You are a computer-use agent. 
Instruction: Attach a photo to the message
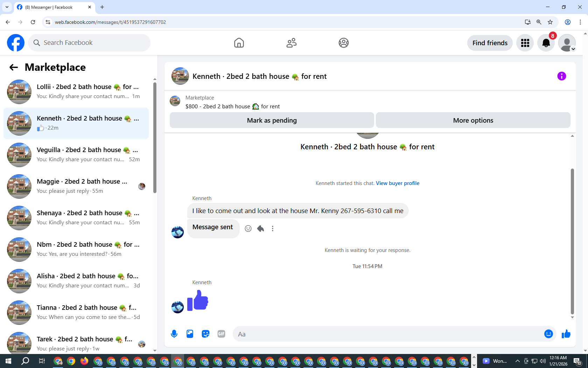pyautogui.click(x=190, y=334)
